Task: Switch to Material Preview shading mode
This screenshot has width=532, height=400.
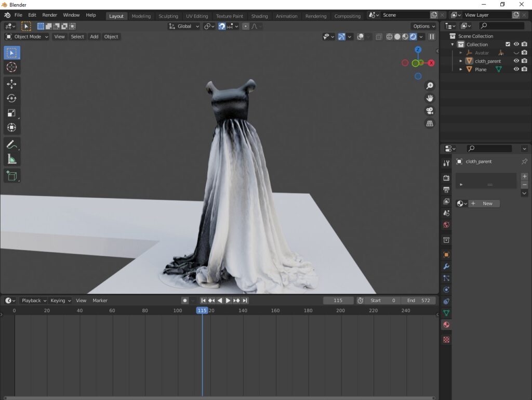Action: [x=405, y=36]
